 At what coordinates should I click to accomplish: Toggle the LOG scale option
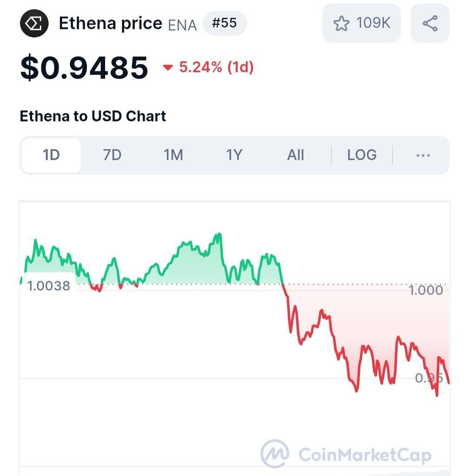tap(362, 155)
